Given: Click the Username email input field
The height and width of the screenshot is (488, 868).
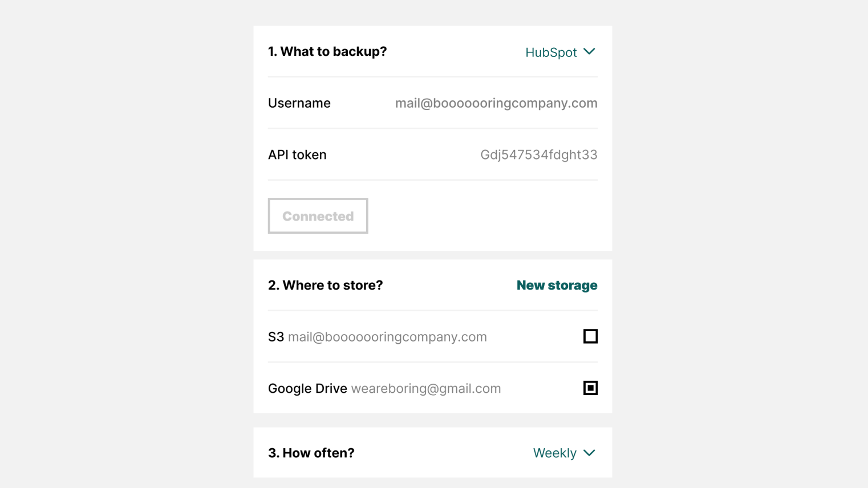Looking at the screenshot, I should click(496, 103).
